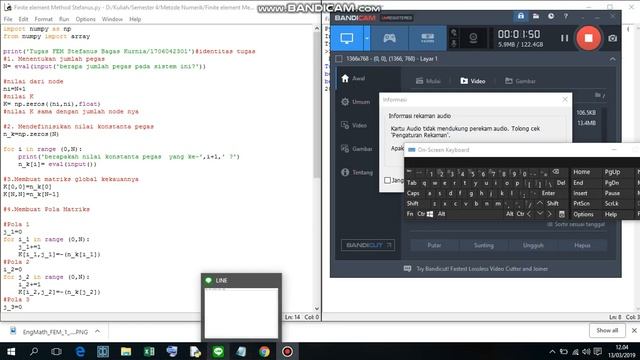Image resolution: width=640 pixels, height=360 pixels.
Task: Open the Video section in Bandicam sidebar
Action: 354,125
